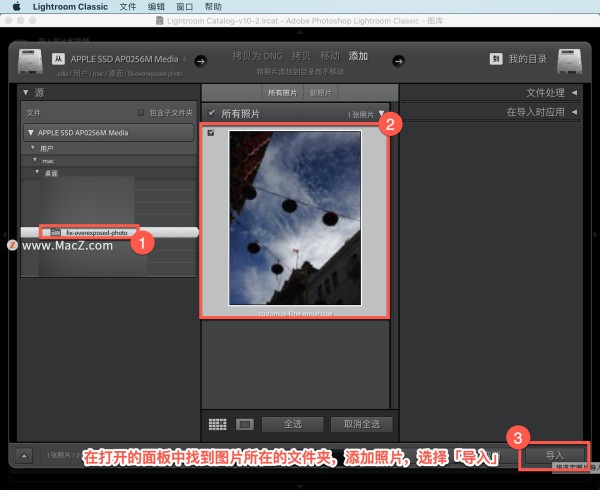Open the 文件 menu in menu bar
This screenshot has height=490, width=600.
(128, 6)
